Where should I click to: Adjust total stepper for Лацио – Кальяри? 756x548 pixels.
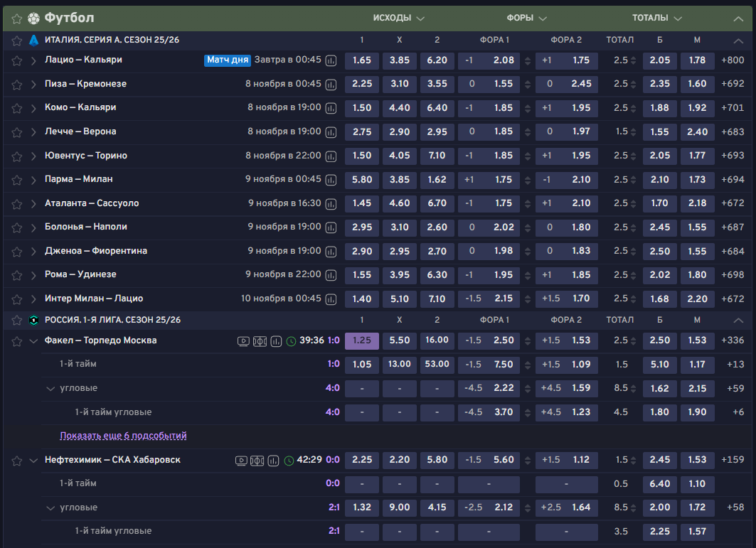pos(633,61)
